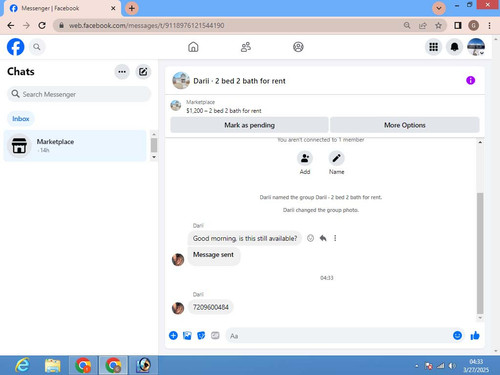The width and height of the screenshot is (500, 375).
Task: Open the Facebook menu grid icon
Action: click(433, 47)
